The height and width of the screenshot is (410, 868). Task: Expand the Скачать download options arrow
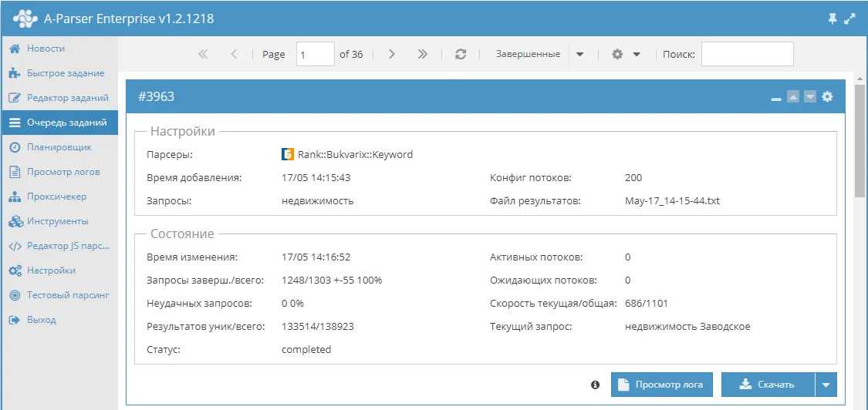click(x=826, y=385)
